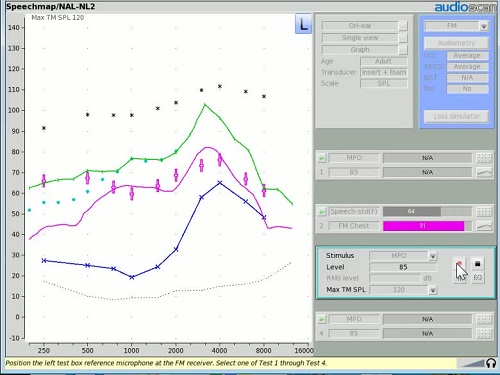Open the Graph format selector
Image resolution: width=500 pixels, height=375 pixels.
(x=360, y=50)
